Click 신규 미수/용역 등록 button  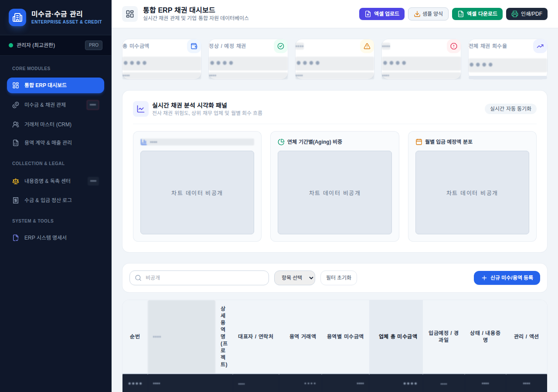click(x=507, y=278)
